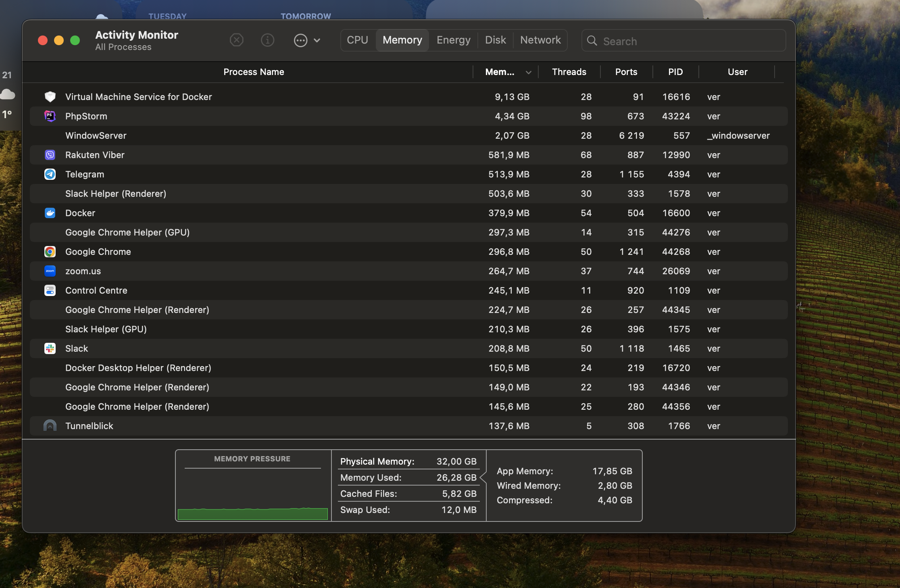Click the Docker whale icon
This screenshot has width=900, height=588.
tap(50, 213)
